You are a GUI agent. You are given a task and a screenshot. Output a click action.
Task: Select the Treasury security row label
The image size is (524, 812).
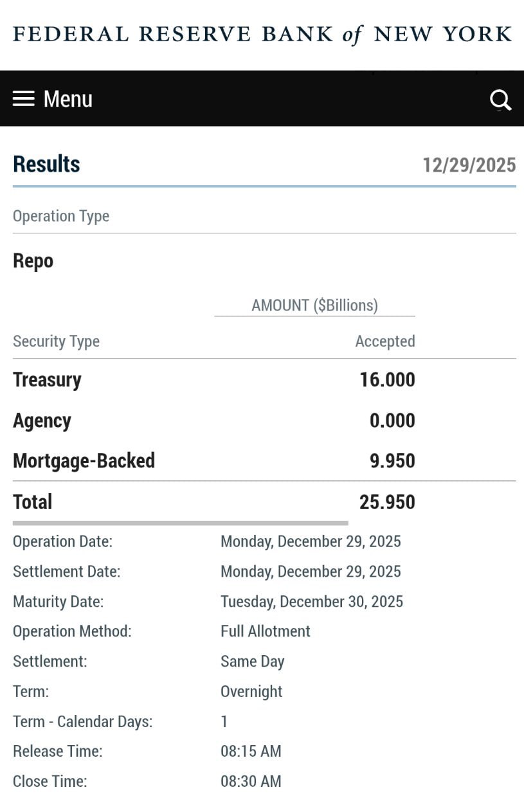47,380
